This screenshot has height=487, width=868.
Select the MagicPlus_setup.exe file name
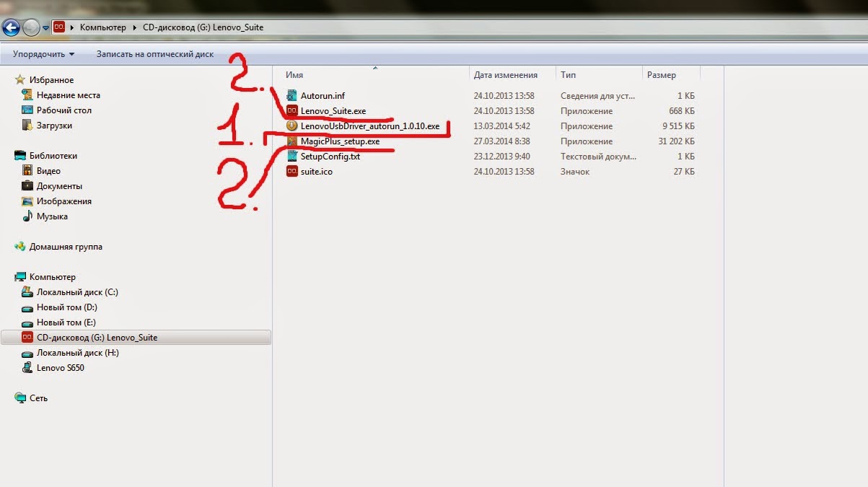coord(340,141)
